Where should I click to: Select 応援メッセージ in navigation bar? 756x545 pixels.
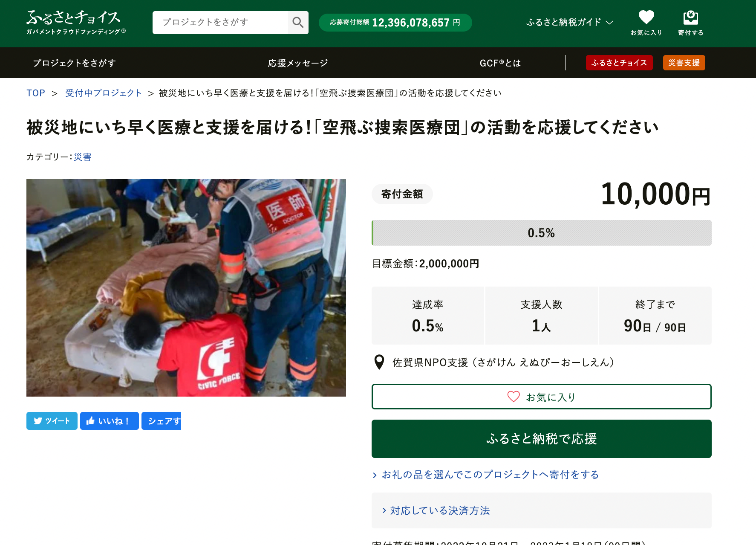(x=298, y=63)
